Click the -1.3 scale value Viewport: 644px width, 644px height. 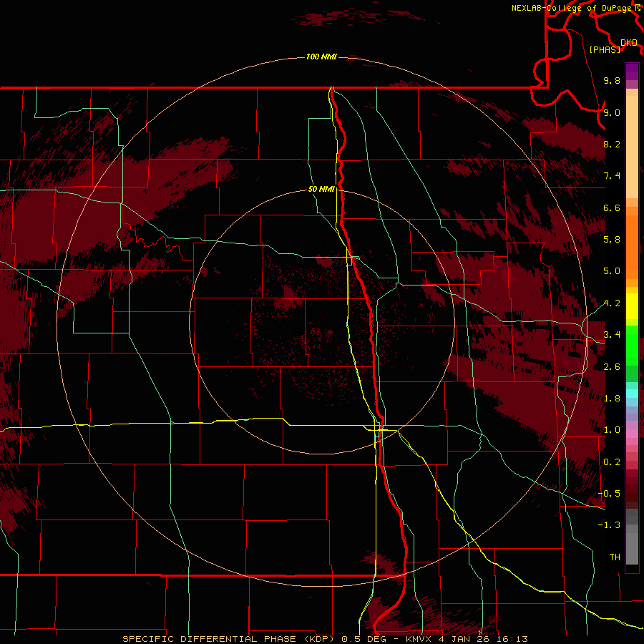pos(609,525)
